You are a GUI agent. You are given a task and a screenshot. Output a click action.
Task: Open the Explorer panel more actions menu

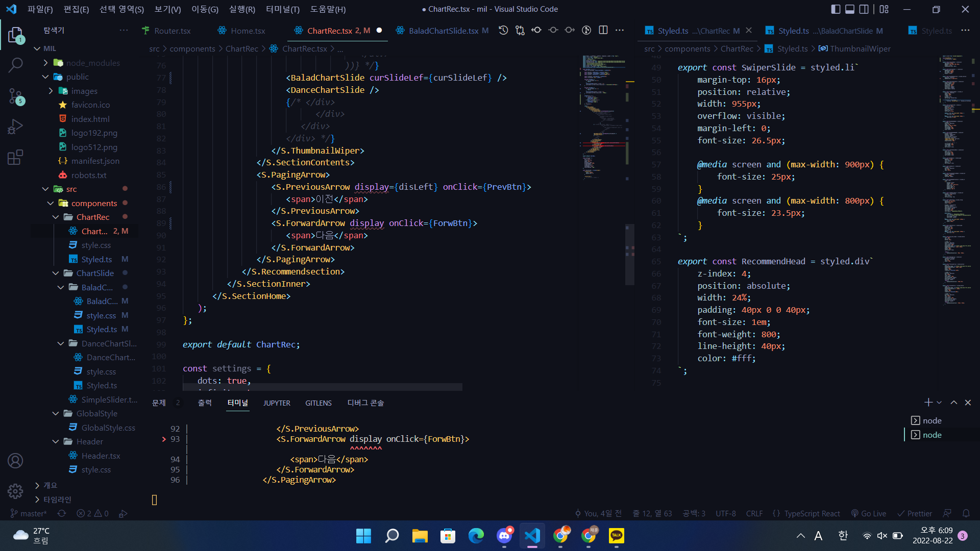coord(124,31)
